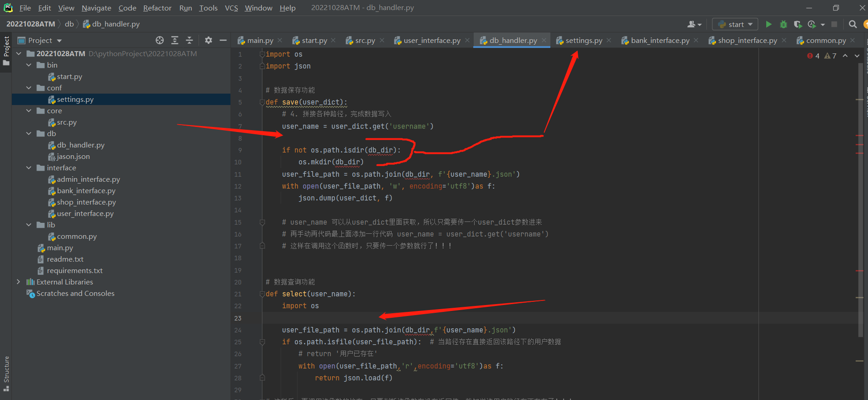Close the db_handler.py editor tab
This screenshot has width=868, height=400.
click(544, 40)
